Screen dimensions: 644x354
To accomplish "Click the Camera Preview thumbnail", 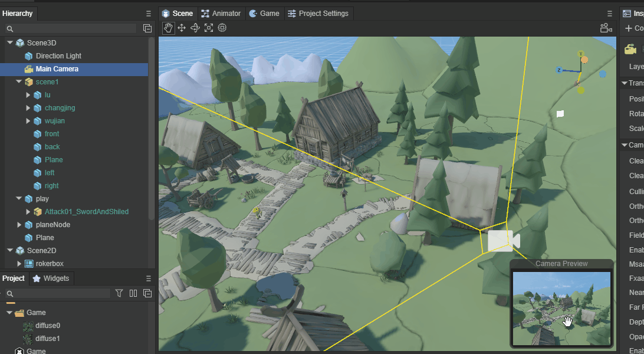I will [561, 308].
